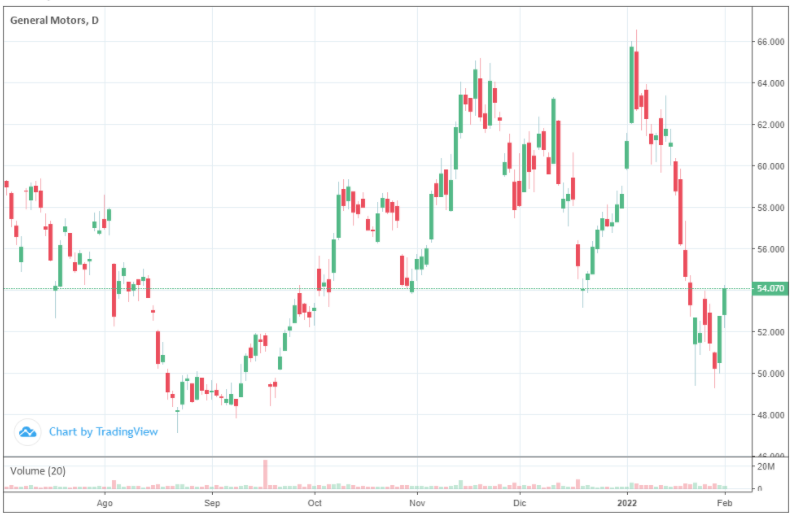Screen dimensions: 793x519
Task: Click the 58.000 price axis label
Action: tap(770, 207)
